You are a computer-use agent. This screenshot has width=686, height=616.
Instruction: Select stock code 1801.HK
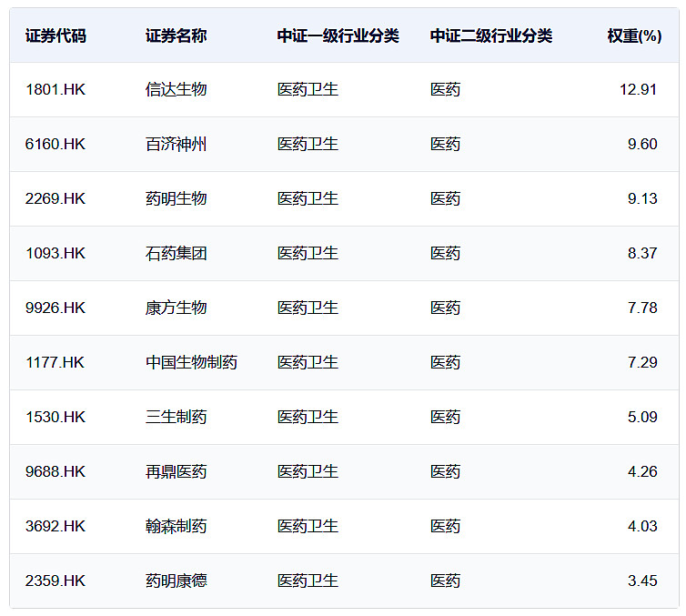pyautogui.click(x=55, y=90)
